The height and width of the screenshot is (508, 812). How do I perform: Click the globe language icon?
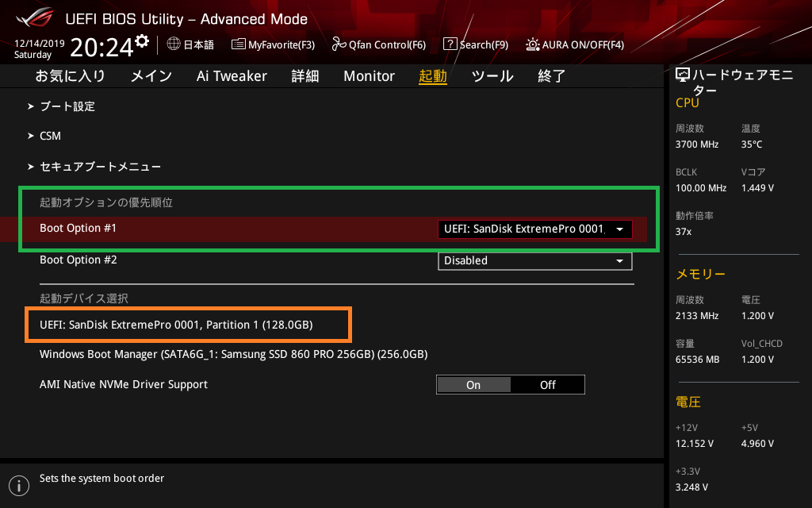coord(174,44)
